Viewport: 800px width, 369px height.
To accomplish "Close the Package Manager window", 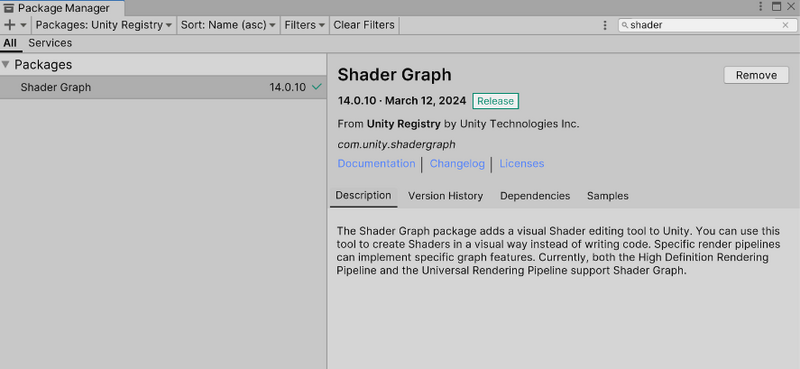I will 791,7.
